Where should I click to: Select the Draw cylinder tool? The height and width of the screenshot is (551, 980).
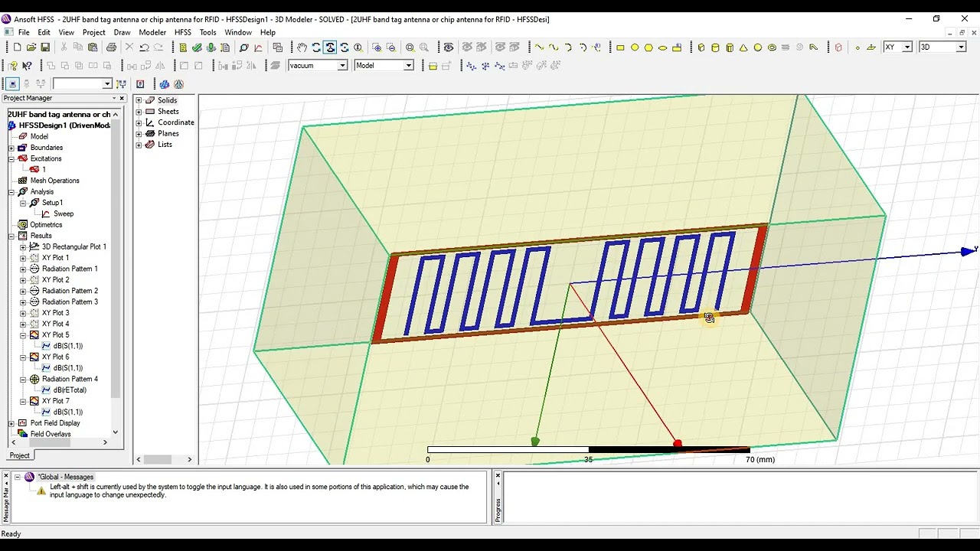point(715,47)
